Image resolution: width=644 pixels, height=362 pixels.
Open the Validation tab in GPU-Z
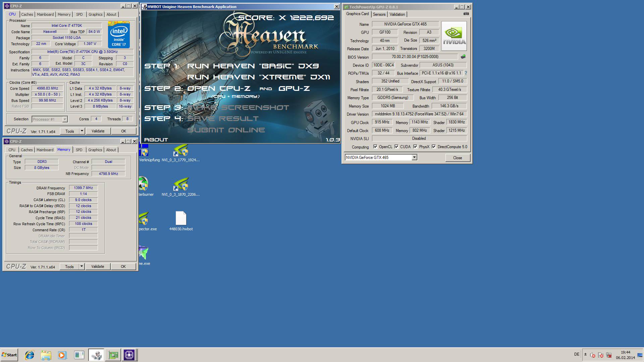[x=397, y=14]
